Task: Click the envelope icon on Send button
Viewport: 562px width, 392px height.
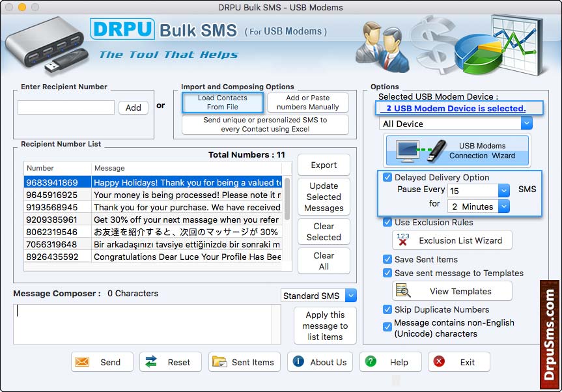Action: pos(82,362)
